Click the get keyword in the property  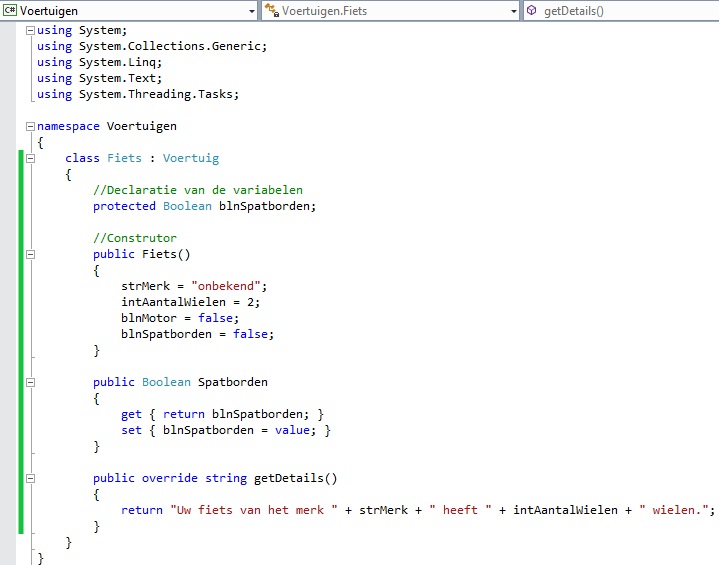[x=131, y=414]
